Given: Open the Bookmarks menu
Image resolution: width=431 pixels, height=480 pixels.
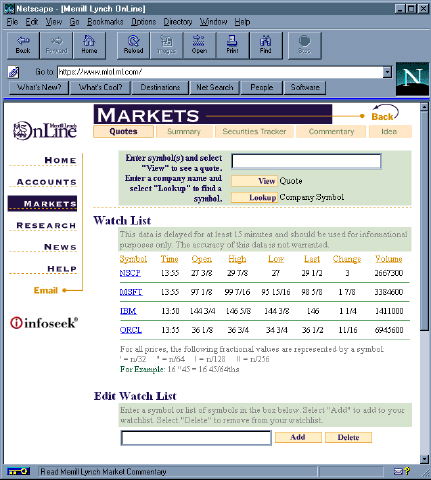Looking at the screenshot, I should (105, 22).
